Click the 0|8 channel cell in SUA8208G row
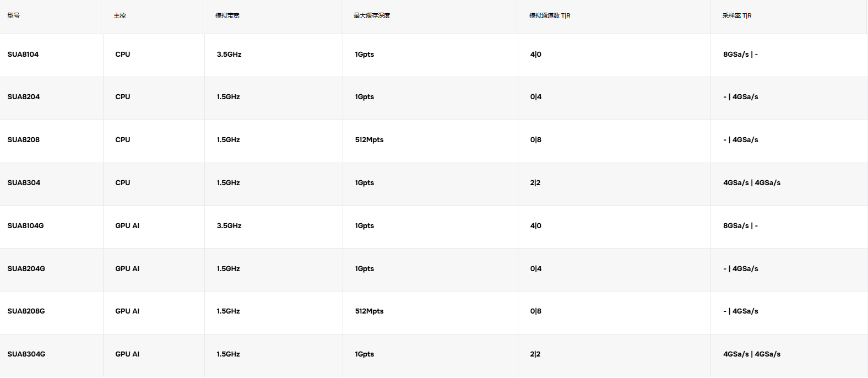 tap(536, 311)
